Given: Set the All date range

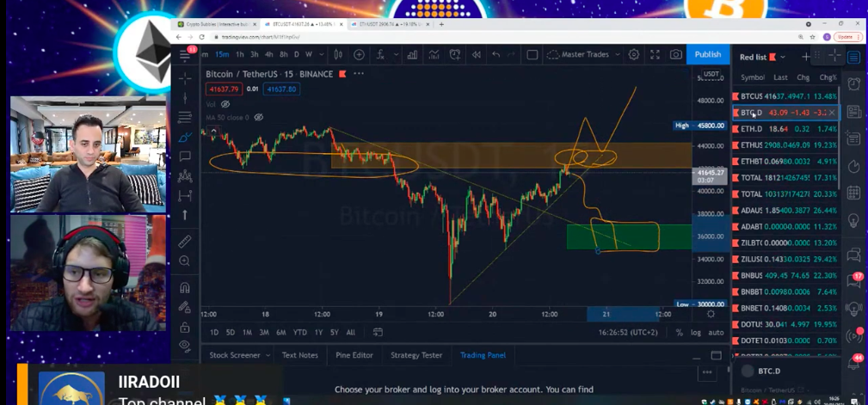Looking at the screenshot, I should [x=350, y=333].
